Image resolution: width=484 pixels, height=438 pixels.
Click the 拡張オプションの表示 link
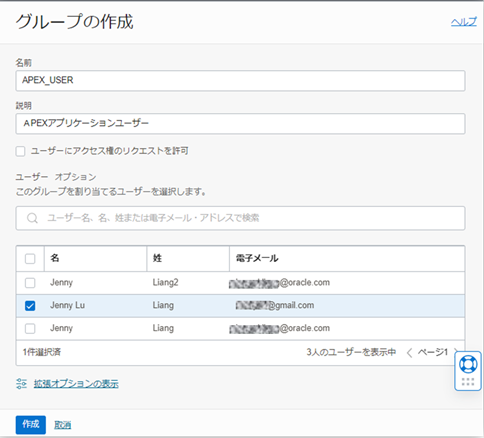(76, 384)
